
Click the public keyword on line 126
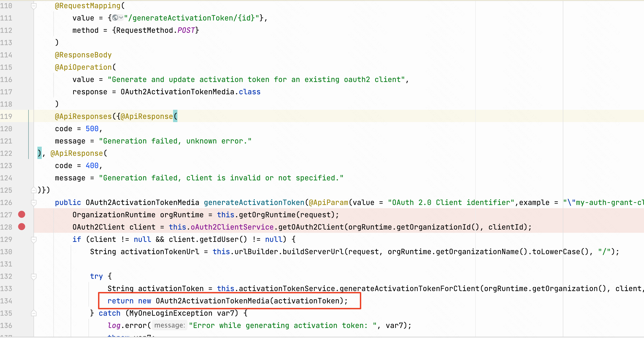tap(68, 202)
